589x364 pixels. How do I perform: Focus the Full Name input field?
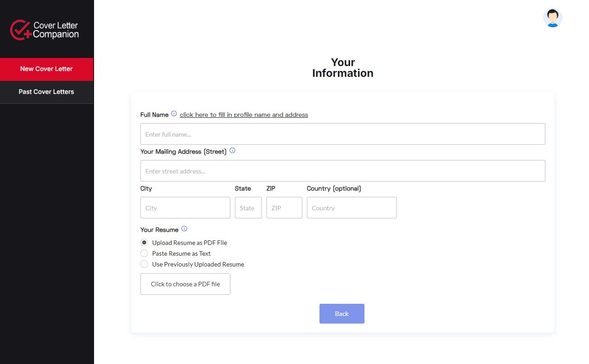click(342, 134)
